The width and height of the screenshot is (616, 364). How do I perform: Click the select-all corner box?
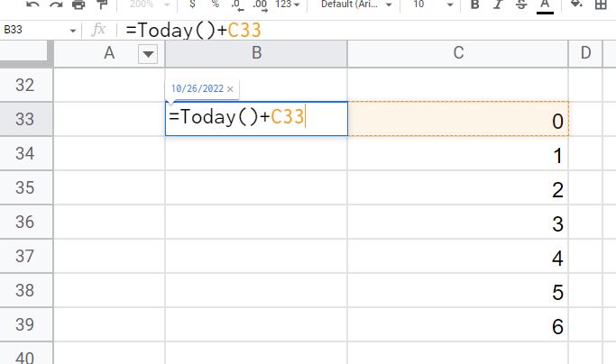pos(26,52)
